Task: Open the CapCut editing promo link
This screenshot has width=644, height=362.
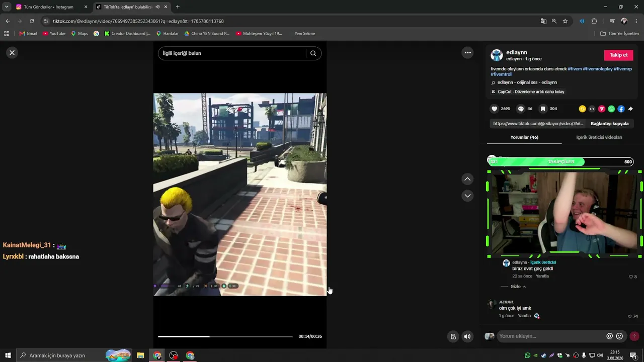Action: click(x=528, y=92)
